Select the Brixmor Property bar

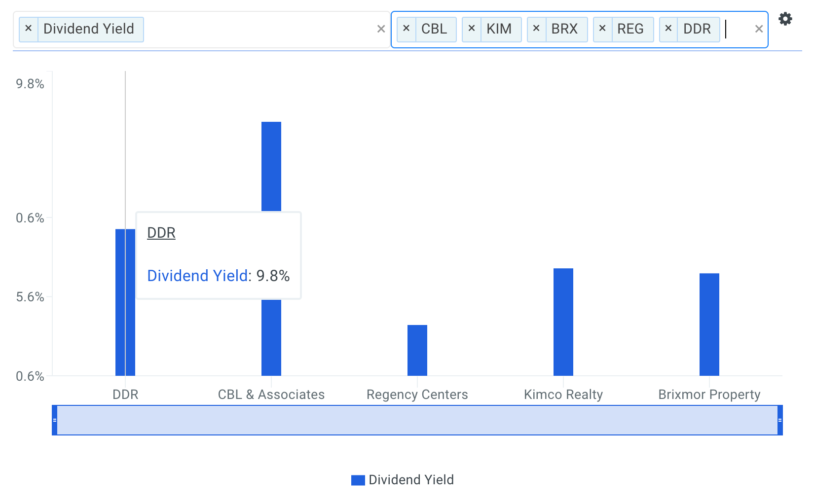709,324
